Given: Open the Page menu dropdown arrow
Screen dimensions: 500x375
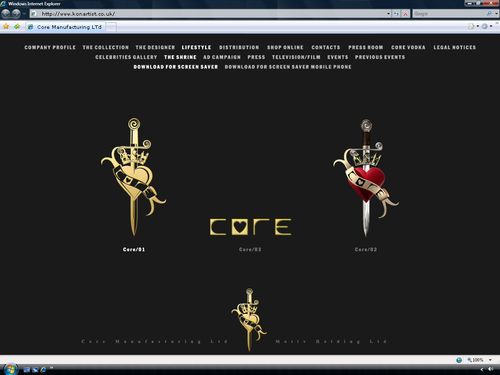Looking at the screenshot, I should 477,26.
